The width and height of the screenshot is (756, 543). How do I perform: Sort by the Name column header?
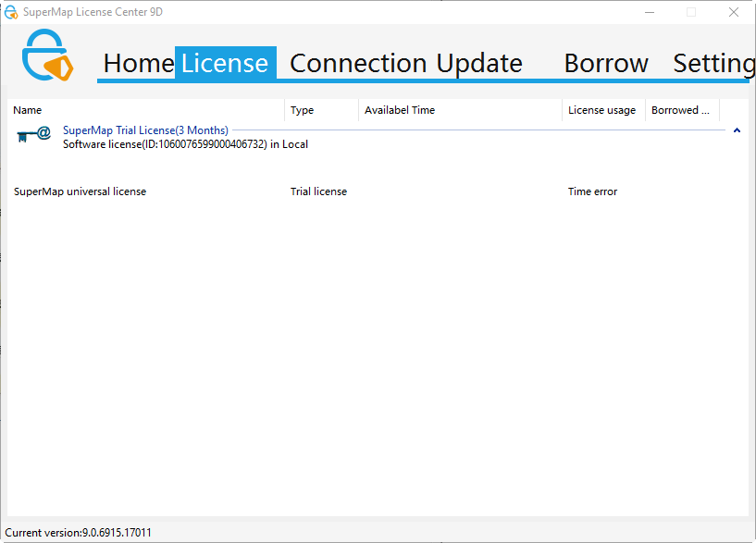pyautogui.click(x=28, y=110)
